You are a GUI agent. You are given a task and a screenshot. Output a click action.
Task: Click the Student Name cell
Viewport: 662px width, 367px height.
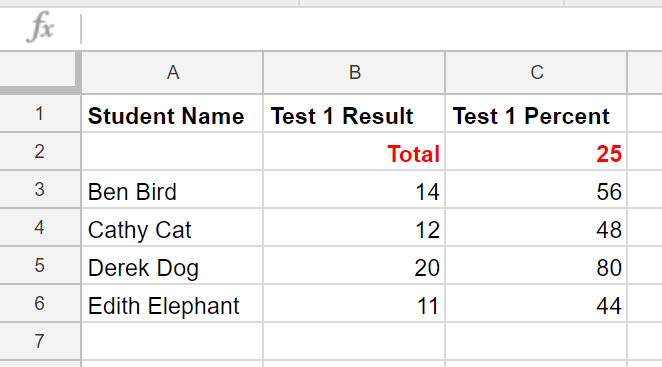172,114
